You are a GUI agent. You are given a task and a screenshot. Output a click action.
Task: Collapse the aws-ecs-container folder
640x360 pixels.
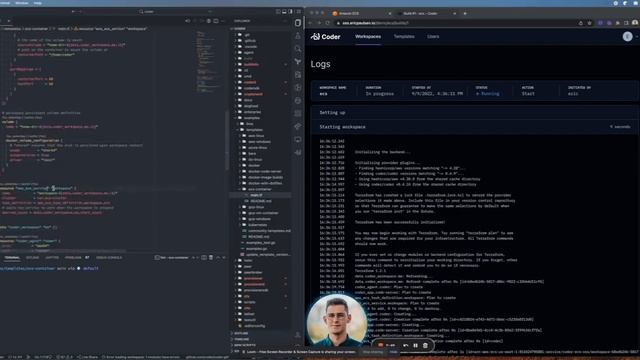point(260,189)
